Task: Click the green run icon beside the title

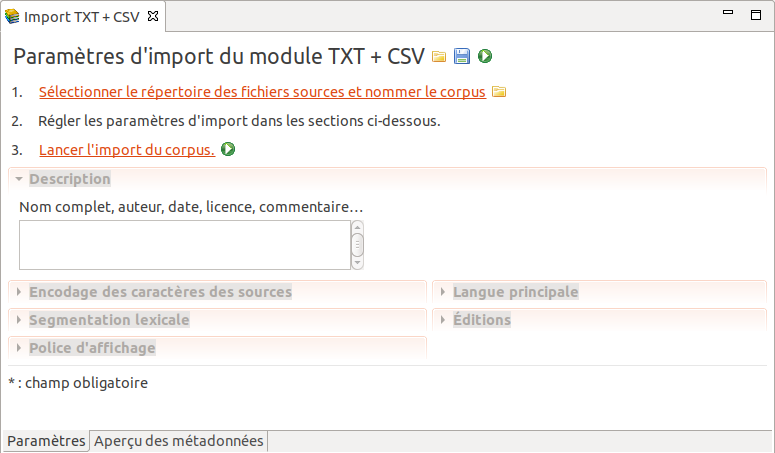Action: pos(485,56)
